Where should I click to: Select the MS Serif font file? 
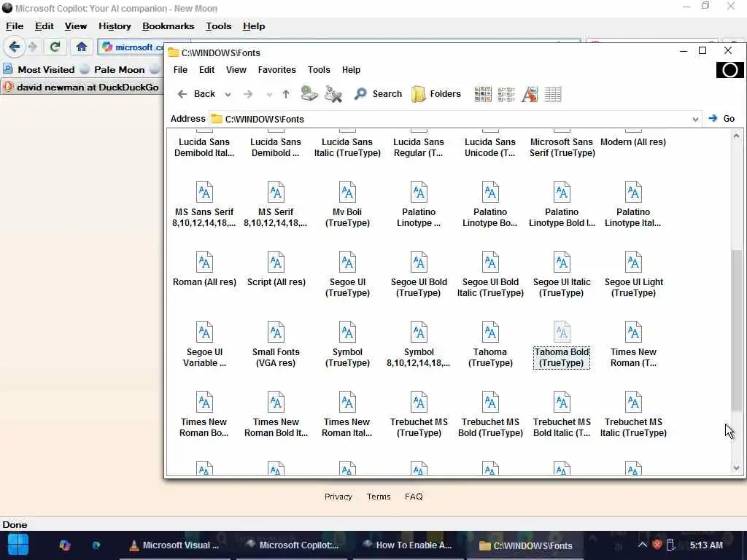click(x=276, y=204)
